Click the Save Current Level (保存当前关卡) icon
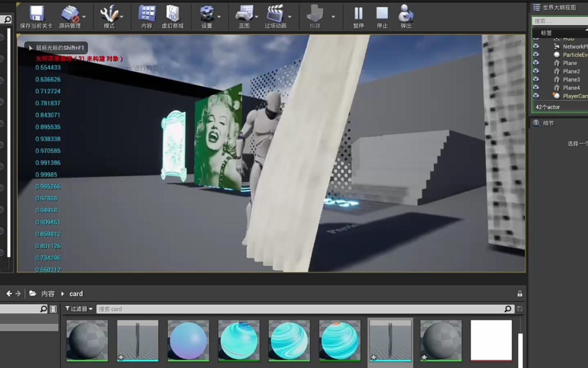588x368 pixels. click(36, 14)
